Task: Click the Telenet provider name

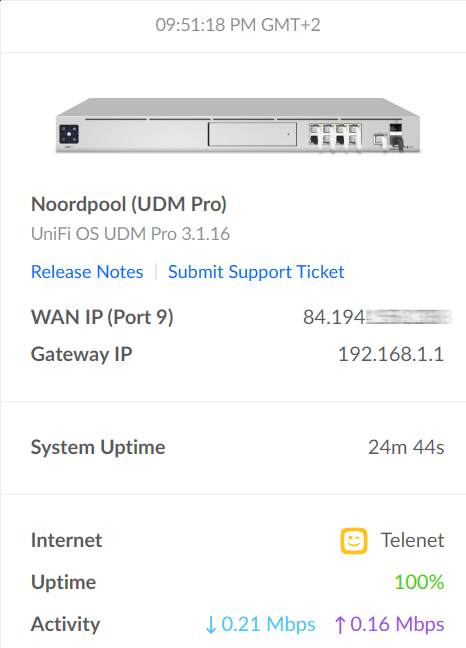Action: pos(412,540)
